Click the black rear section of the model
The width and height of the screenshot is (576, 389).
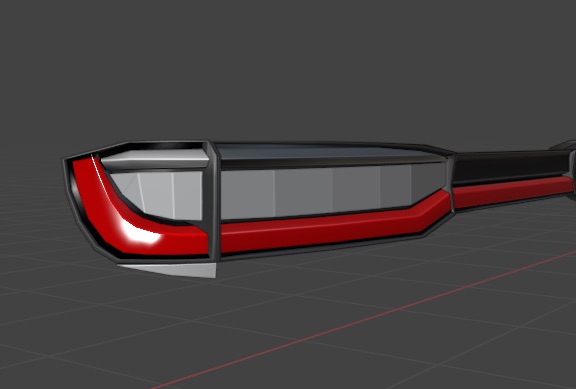(x=511, y=167)
